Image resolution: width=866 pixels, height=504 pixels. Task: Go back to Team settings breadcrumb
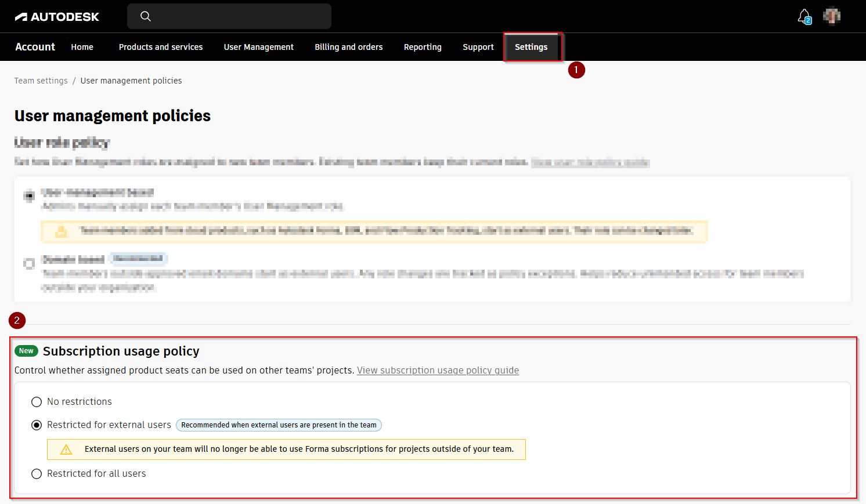click(x=41, y=81)
